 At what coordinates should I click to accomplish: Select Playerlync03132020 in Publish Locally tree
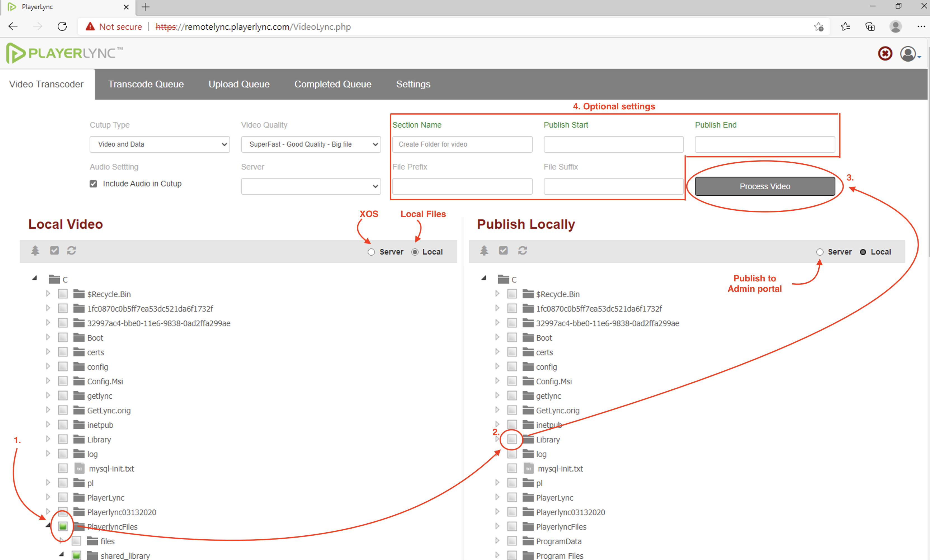tap(570, 512)
